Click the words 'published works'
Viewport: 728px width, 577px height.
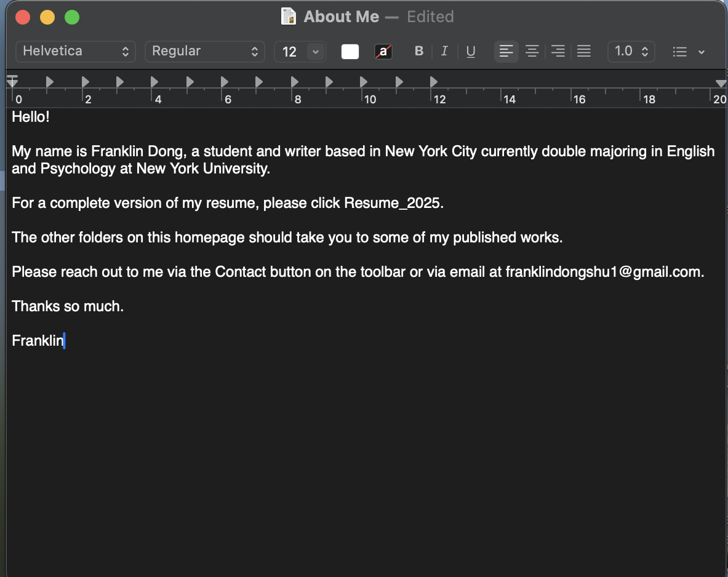coord(506,237)
